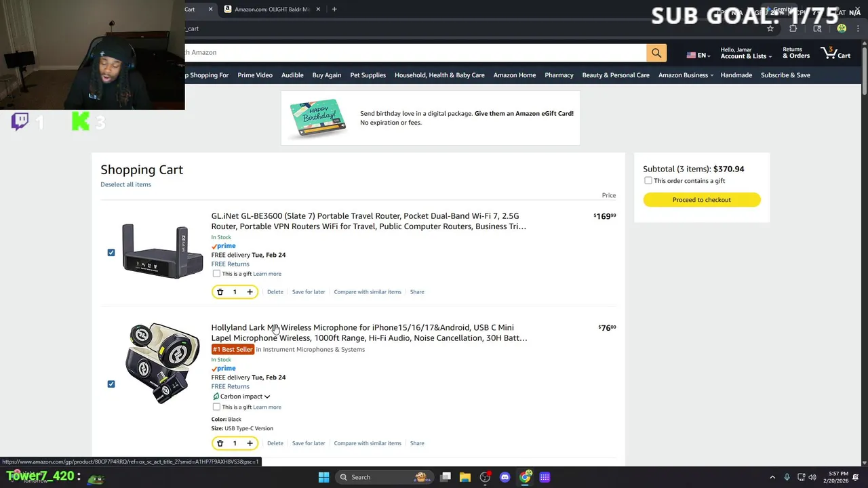Open the EN language selector dropdown

[698, 56]
